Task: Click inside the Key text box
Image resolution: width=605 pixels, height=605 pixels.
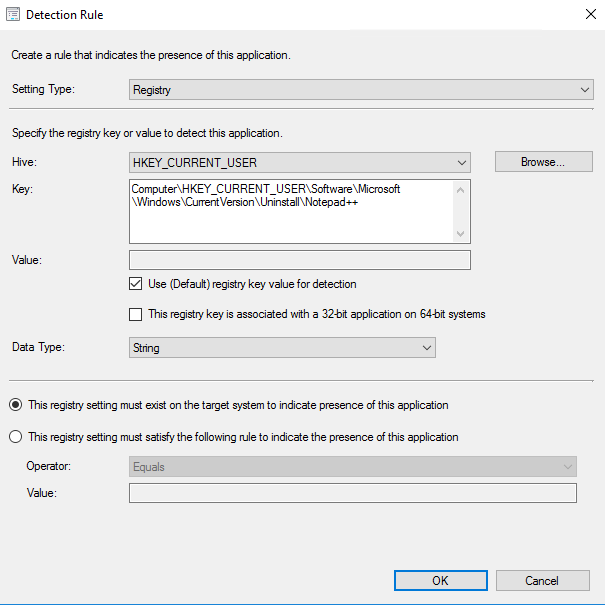Action: pyautogui.click(x=292, y=210)
